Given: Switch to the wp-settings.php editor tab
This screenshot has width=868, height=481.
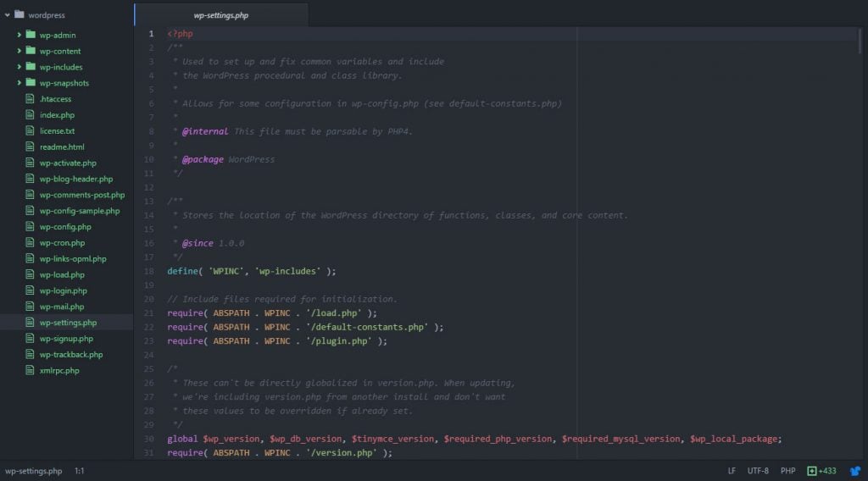Looking at the screenshot, I should click(221, 15).
